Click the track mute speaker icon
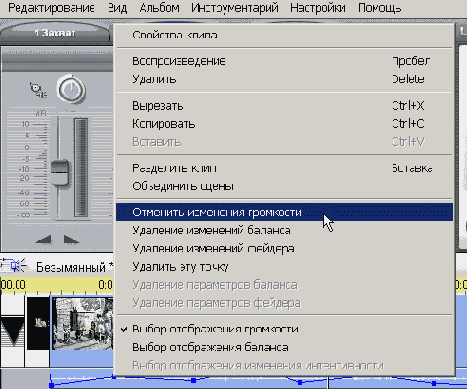The image size is (467, 389). [x=38, y=90]
